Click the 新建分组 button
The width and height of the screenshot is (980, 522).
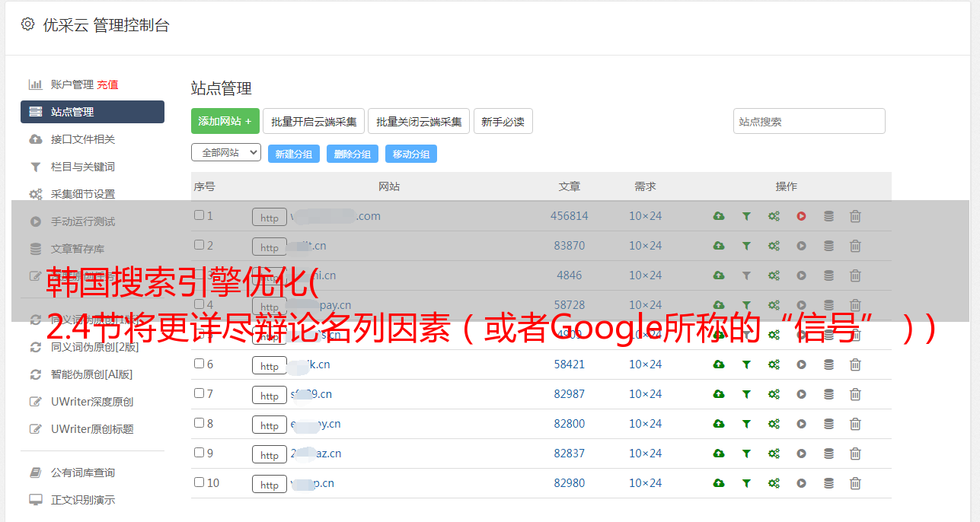293,154
